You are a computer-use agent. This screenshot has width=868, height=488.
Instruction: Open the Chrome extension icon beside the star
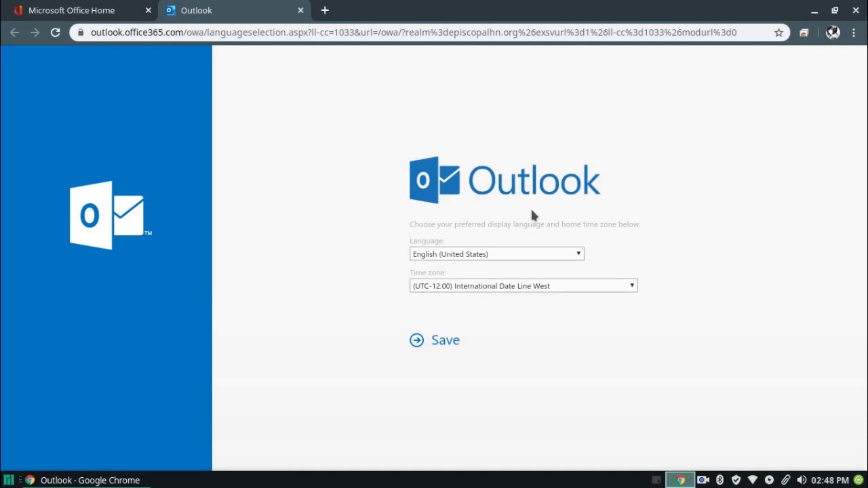[x=804, y=32]
